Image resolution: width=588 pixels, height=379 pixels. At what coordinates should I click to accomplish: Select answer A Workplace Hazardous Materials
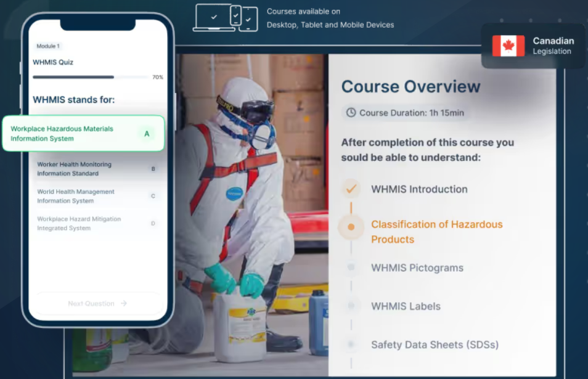click(x=84, y=134)
